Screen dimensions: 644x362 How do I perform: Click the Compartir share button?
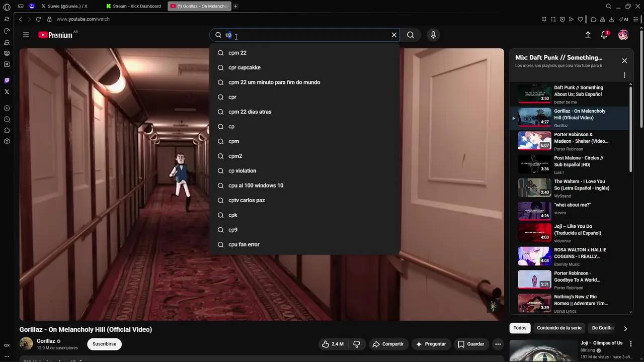click(388, 344)
